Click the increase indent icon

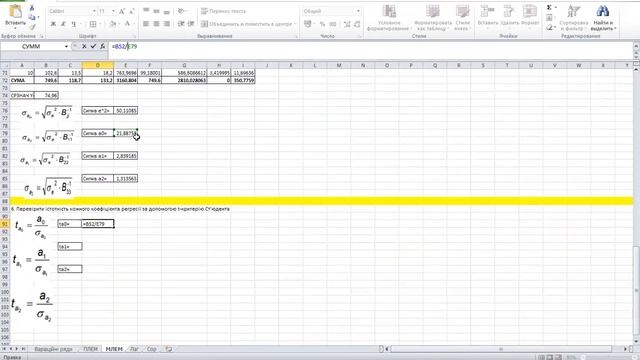coord(191,24)
